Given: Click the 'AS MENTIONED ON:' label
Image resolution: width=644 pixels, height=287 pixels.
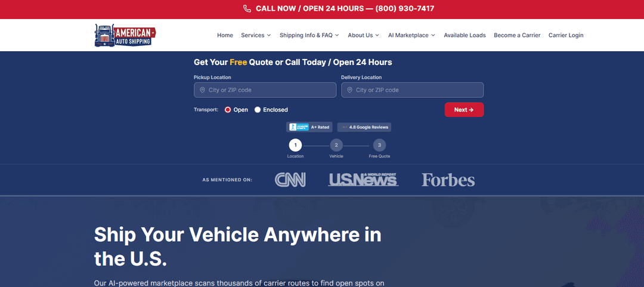Looking at the screenshot, I should point(227,180).
